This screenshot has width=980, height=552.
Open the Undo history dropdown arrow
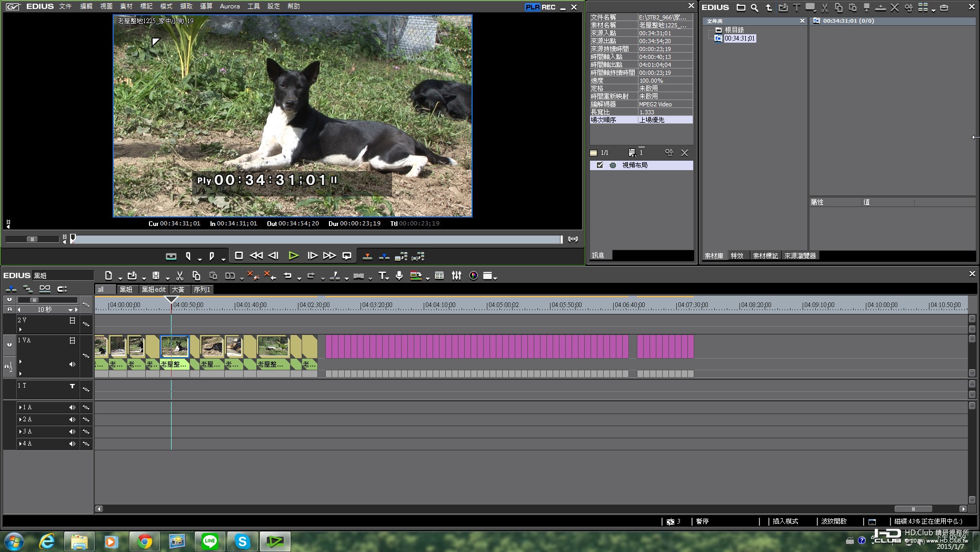(x=299, y=278)
